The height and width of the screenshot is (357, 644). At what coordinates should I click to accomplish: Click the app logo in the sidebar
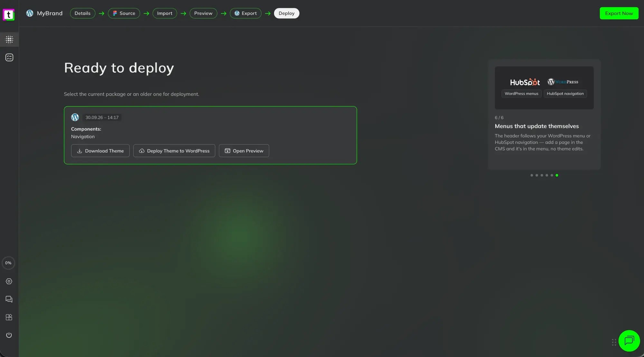click(9, 14)
